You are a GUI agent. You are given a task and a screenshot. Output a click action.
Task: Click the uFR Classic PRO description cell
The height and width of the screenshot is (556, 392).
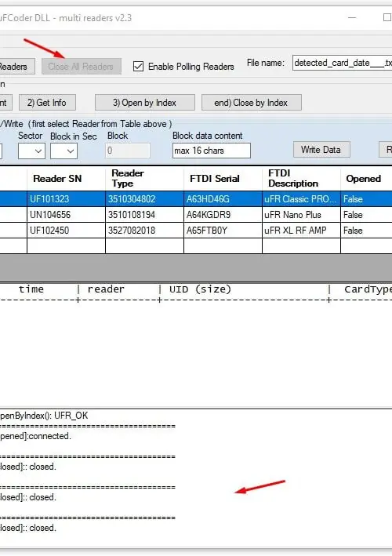[301, 199]
